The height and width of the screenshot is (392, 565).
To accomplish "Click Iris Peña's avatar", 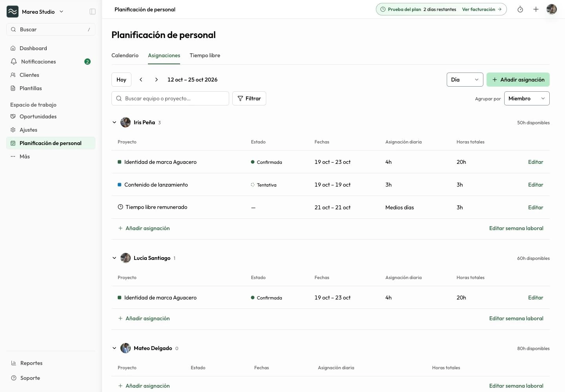I will 126,122.
